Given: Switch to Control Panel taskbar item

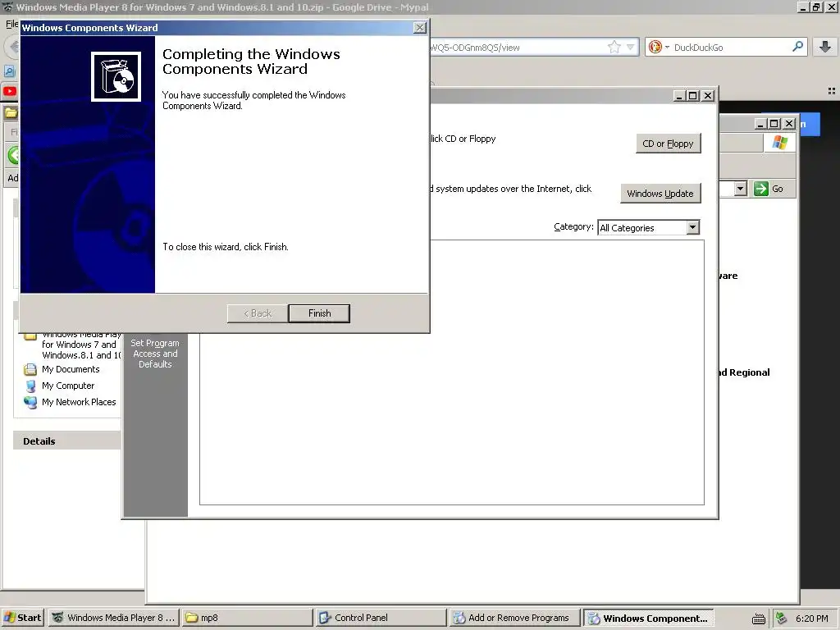Looking at the screenshot, I should pyautogui.click(x=381, y=618).
